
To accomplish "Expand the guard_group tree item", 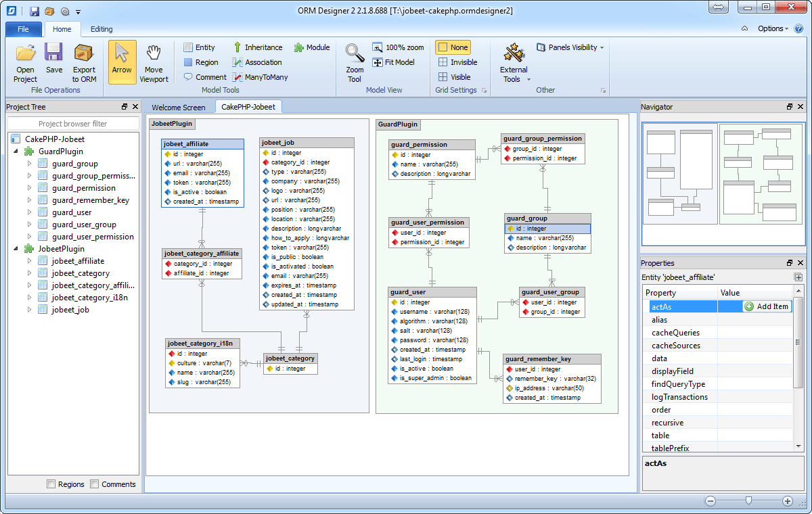I will click(29, 164).
